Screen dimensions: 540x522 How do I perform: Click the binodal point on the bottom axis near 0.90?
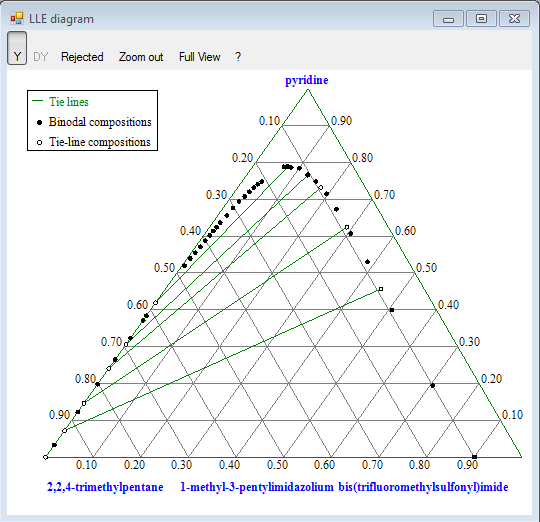(474, 457)
